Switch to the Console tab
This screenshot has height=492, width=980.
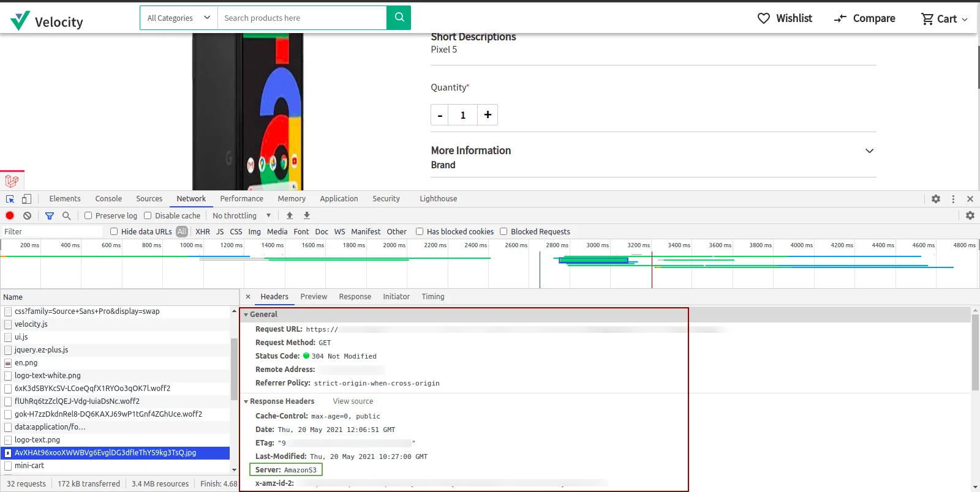[x=108, y=199]
